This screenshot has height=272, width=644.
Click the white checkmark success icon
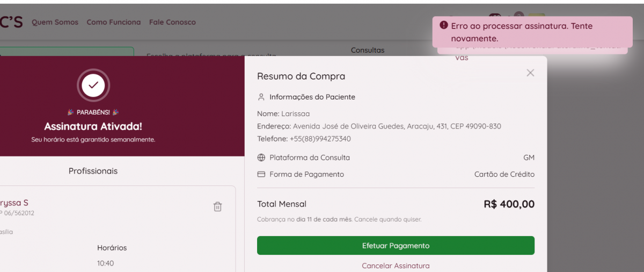[x=93, y=85]
